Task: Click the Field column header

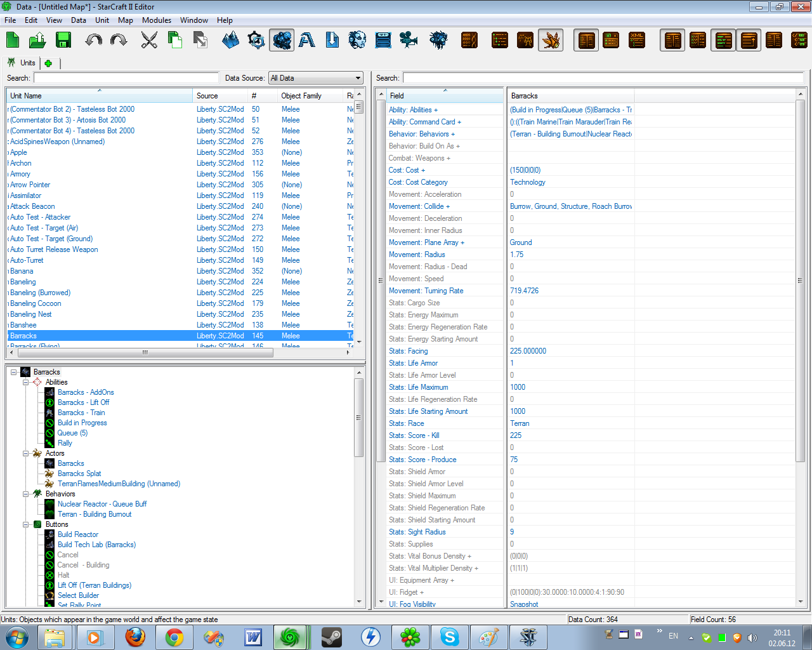Action: pyautogui.click(x=445, y=96)
